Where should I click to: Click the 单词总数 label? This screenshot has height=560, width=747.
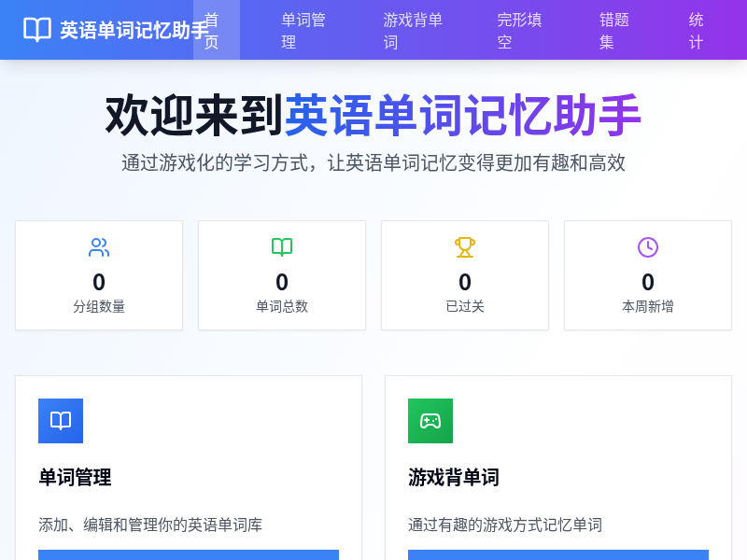(x=282, y=306)
